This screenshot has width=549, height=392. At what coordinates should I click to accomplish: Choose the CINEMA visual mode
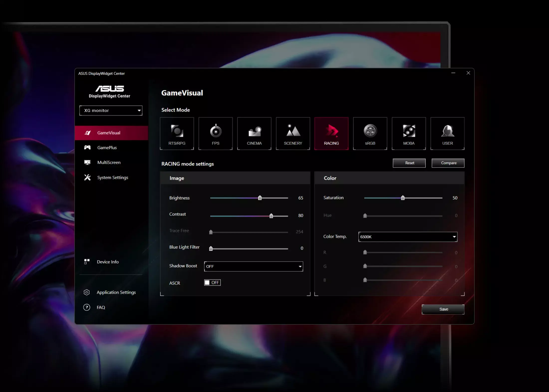[x=254, y=133]
